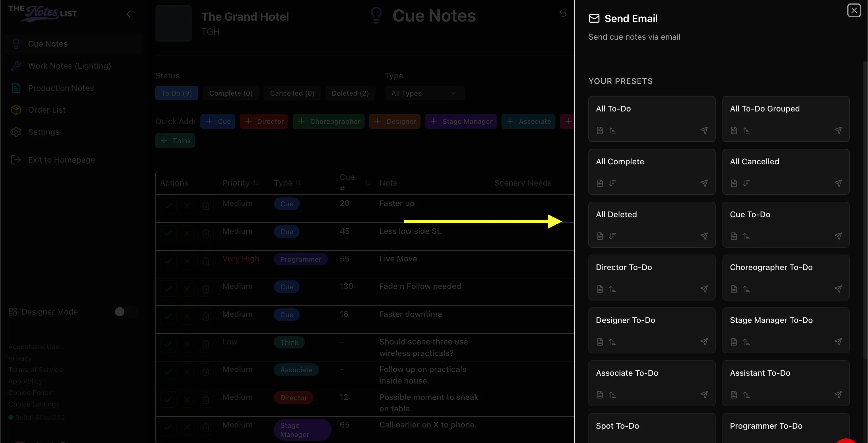
Task: Open the Privacy link
Action: (x=20, y=358)
